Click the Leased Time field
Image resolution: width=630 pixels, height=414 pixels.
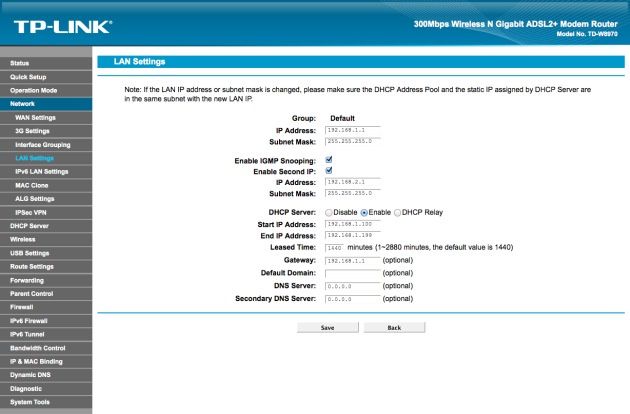(335, 248)
